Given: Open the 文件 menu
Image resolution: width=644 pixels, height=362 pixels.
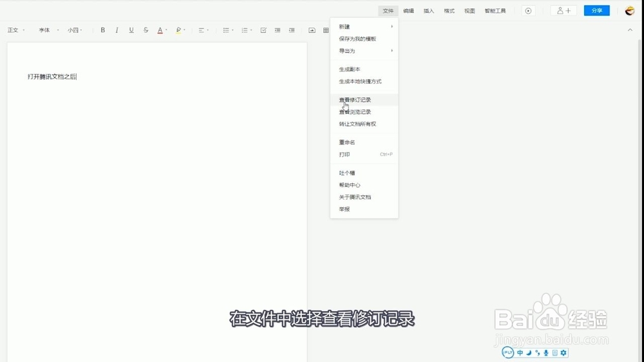Looking at the screenshot, I should [388, 11].
